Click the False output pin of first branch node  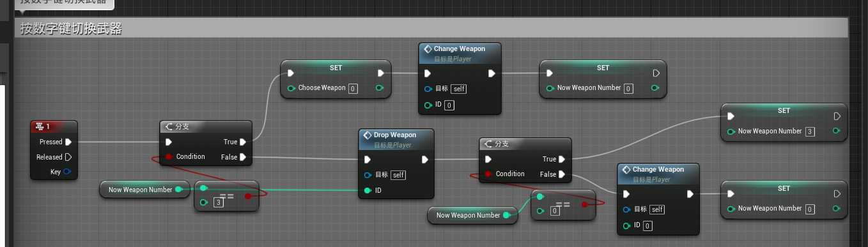[243, 157]
